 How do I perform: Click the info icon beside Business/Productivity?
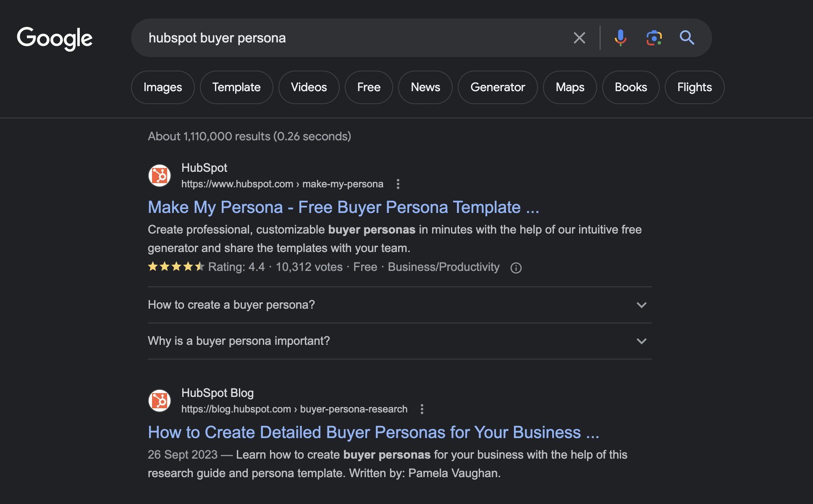coord(516,268)
